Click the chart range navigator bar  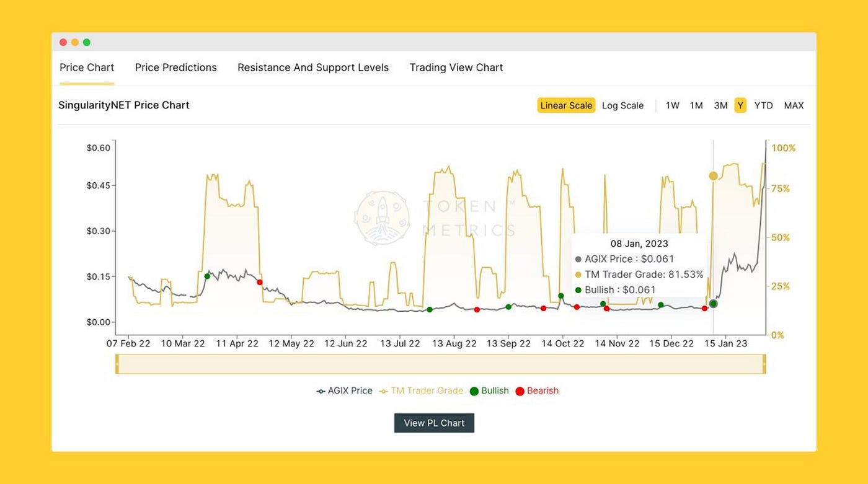coord(441,364)
